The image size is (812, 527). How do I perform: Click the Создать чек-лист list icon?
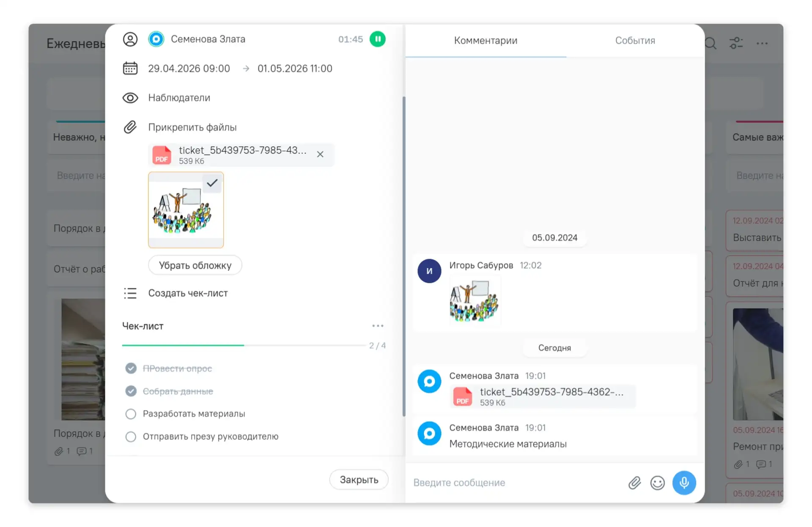point(130,293)
